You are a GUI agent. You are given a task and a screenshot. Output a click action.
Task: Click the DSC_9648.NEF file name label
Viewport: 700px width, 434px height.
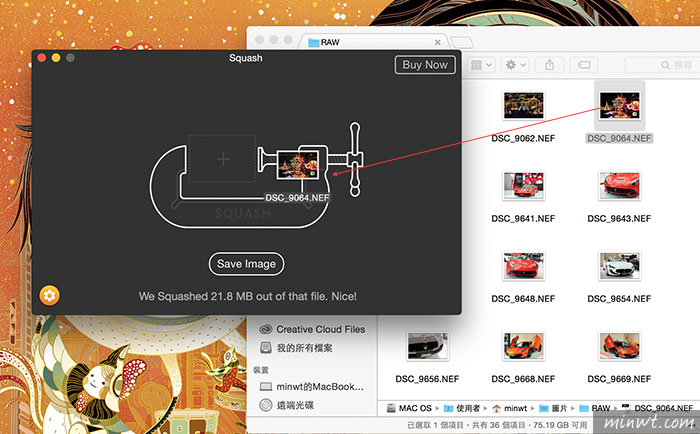(x=523, y=298)
